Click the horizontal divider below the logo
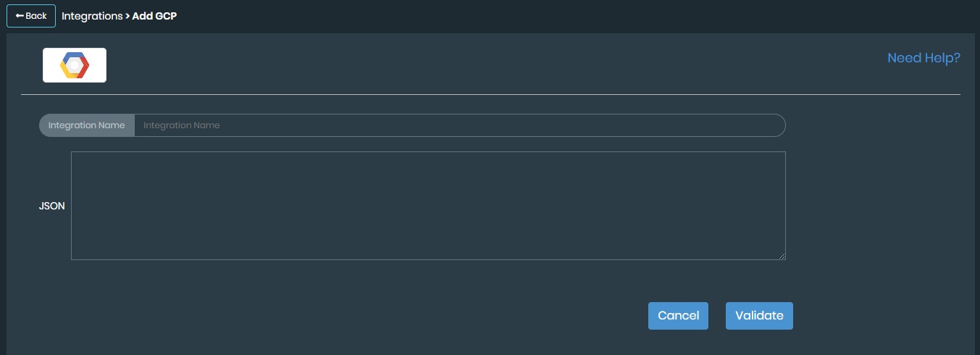Image resolution: width=980 pixels, height=355 pixels. coord(490,94)
